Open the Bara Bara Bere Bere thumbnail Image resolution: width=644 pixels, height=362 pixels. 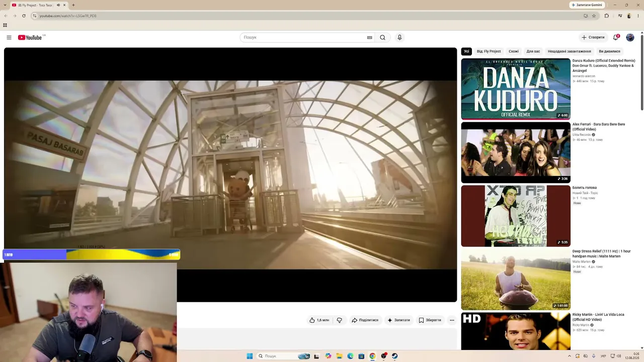pos(516,152)
